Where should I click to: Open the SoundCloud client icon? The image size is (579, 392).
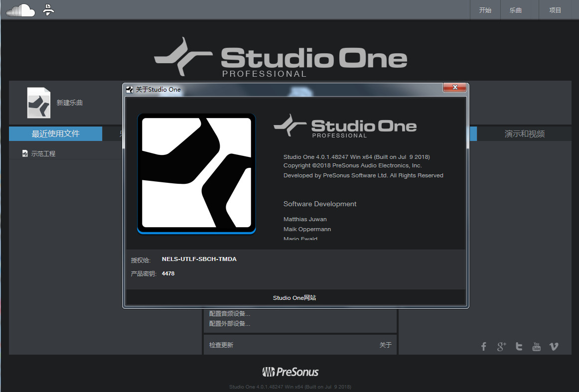pyautogui.click(x=20, y=10)
